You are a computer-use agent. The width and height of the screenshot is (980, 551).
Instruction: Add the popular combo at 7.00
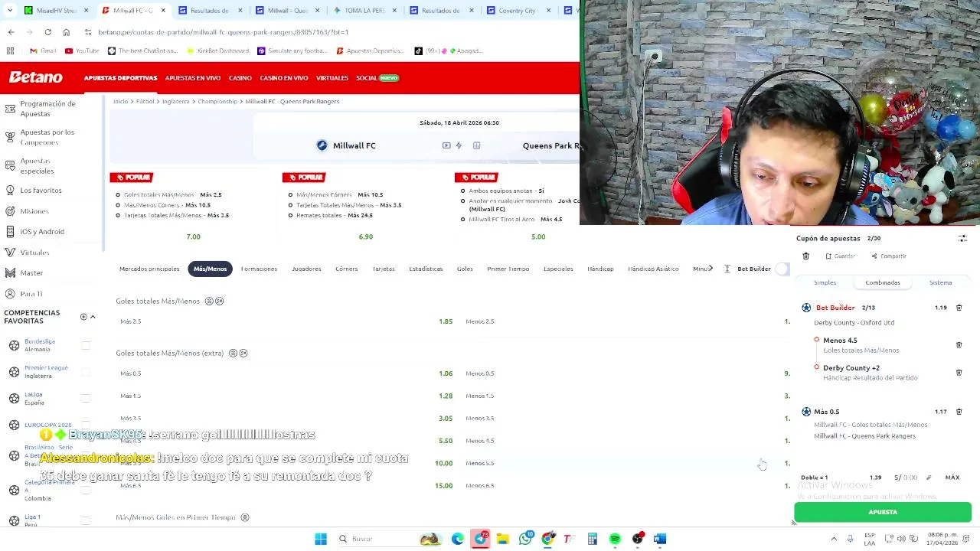[193, 237]
